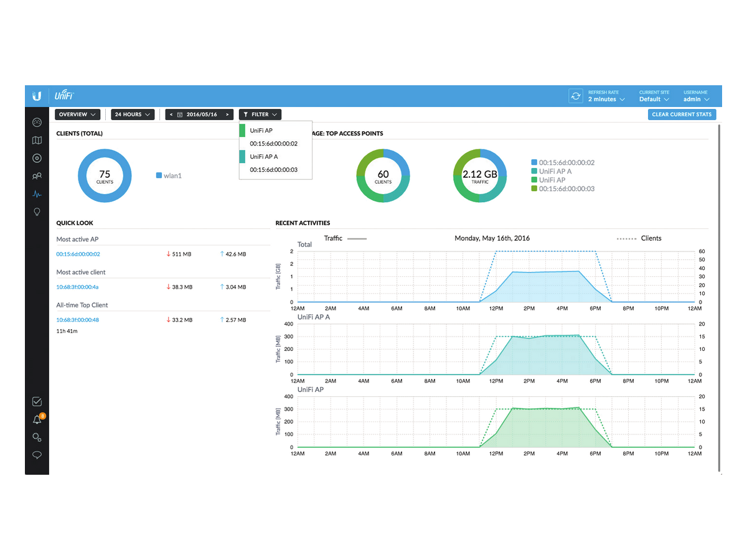Expand the Overview dropdown
The width and height of the screenshot is (747, 560).
(x=78, y=114)
